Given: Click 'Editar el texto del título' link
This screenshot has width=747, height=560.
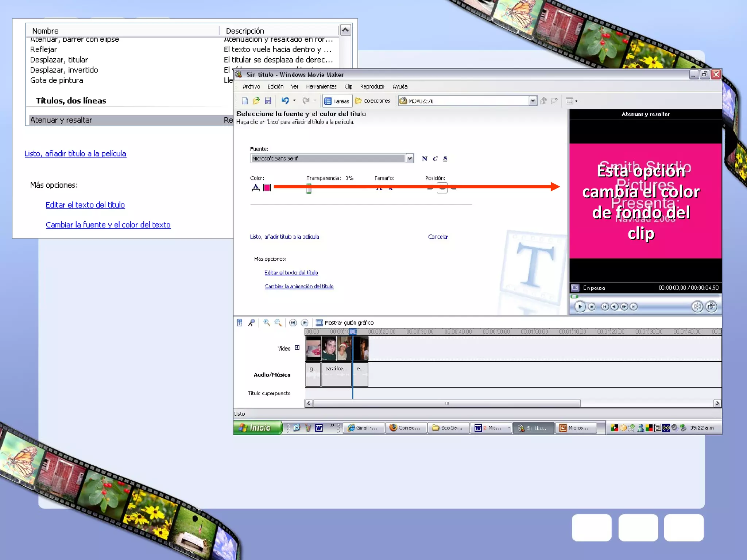Looking at the screenshot, I should pos(291,273).
